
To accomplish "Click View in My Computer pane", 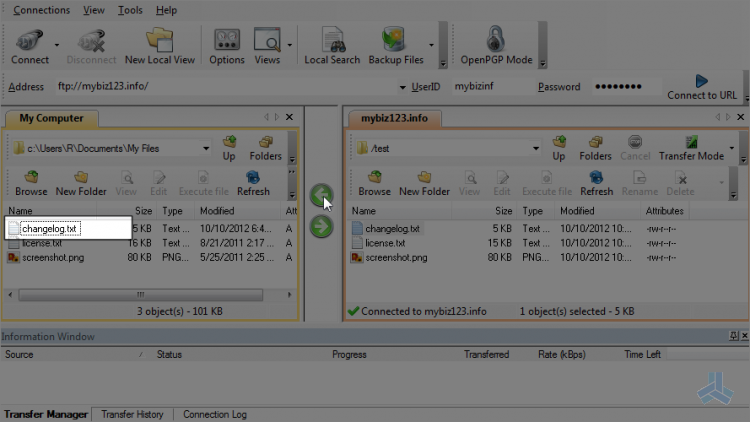I will 126,184.
